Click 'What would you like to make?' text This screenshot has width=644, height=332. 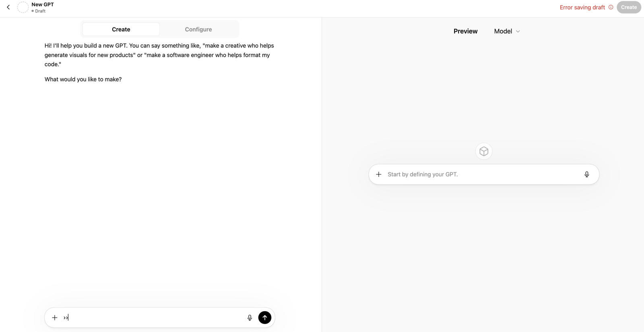[x=83, y=79]
